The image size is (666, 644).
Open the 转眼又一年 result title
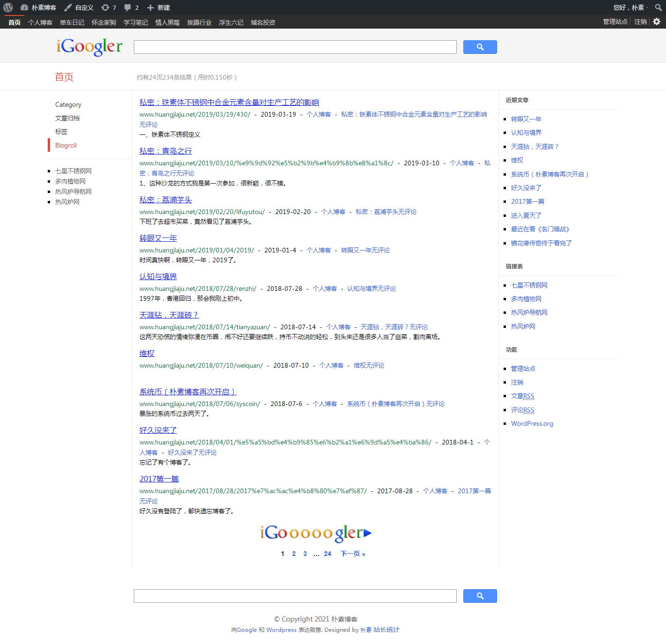(158, 238)
